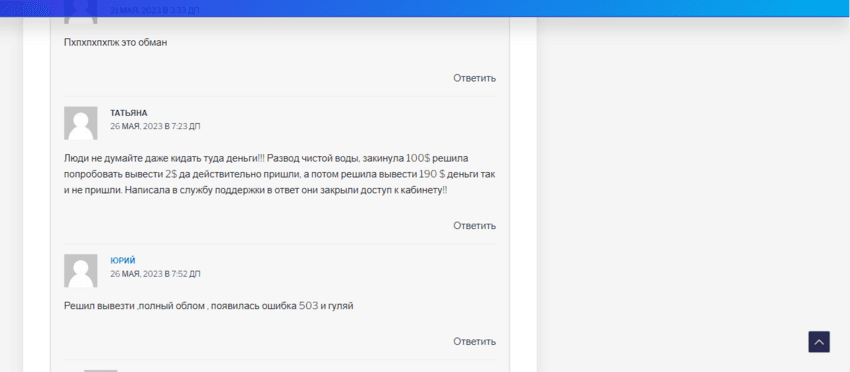850x372 pixels.
Task: Click the text 'Пхпхпхпхпж это обман'
Action: [115, 43]
